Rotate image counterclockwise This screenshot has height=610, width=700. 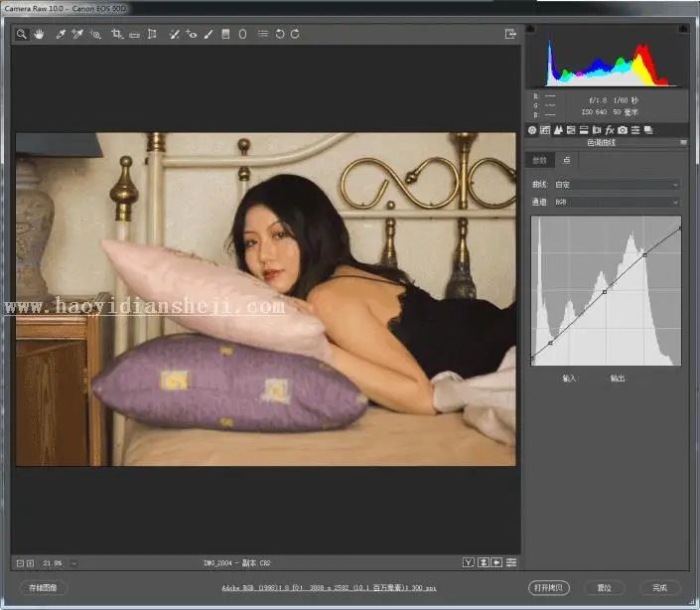(280, 34)
